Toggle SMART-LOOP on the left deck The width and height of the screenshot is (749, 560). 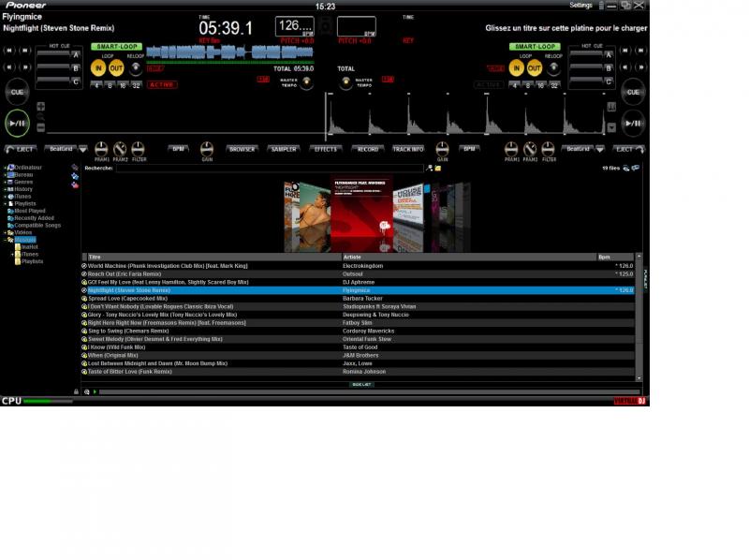pyautogui.click(x=116, y=46)
